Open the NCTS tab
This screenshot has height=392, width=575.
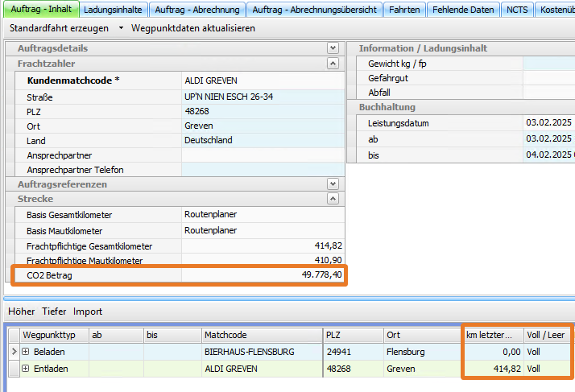click(x=517, y=9)
